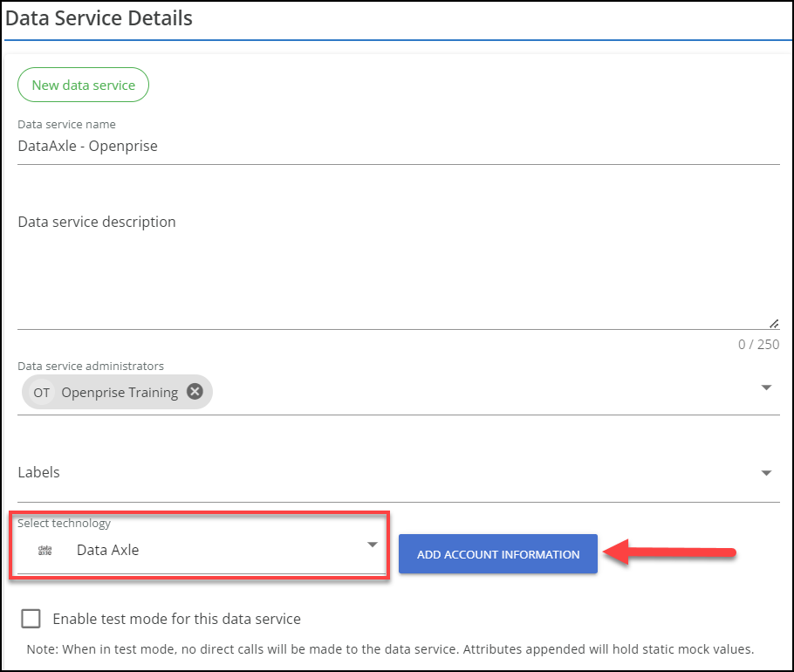Screen dimensions: 794x672
Task: Remove Openprise Training administrator chip
Action: coord(195,392)
